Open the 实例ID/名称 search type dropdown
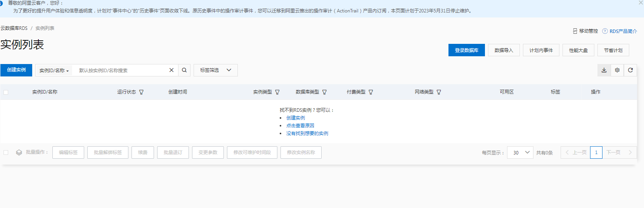Viewport: 644px width, 208px height. coord(54,71)
